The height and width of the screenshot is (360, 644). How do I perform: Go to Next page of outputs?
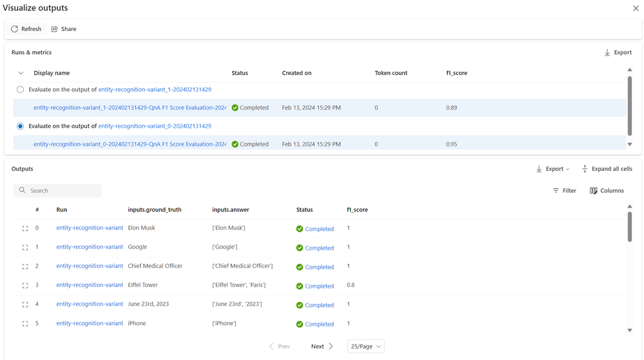(x=322, y=346)
